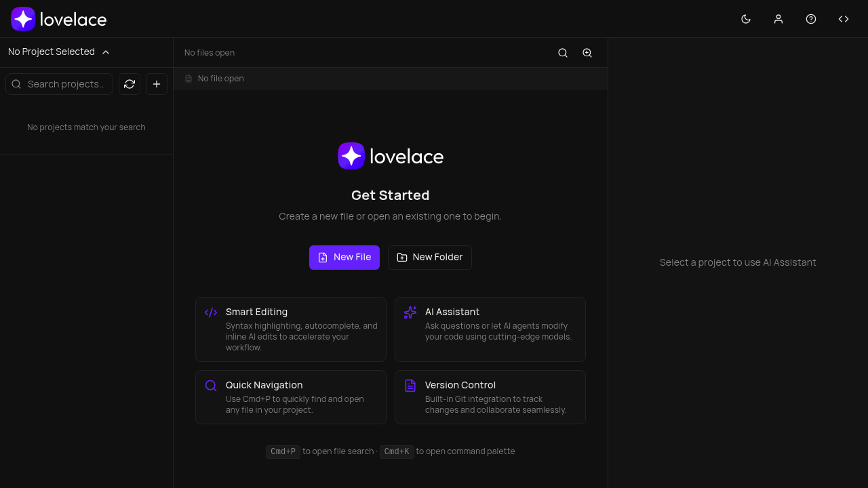Open the Version Control feature card

click(490, 397)
